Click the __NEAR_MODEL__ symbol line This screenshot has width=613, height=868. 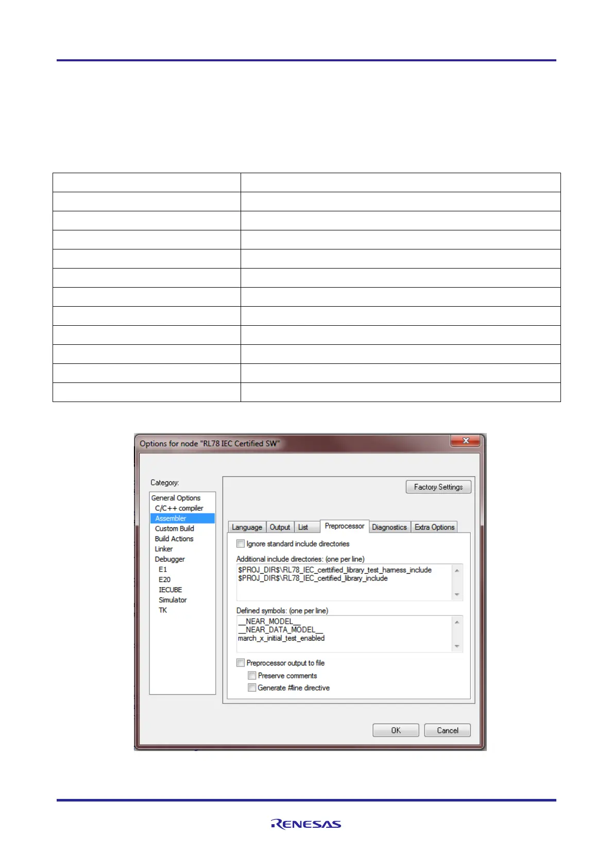pyautogui.click(x=269, y=622)
